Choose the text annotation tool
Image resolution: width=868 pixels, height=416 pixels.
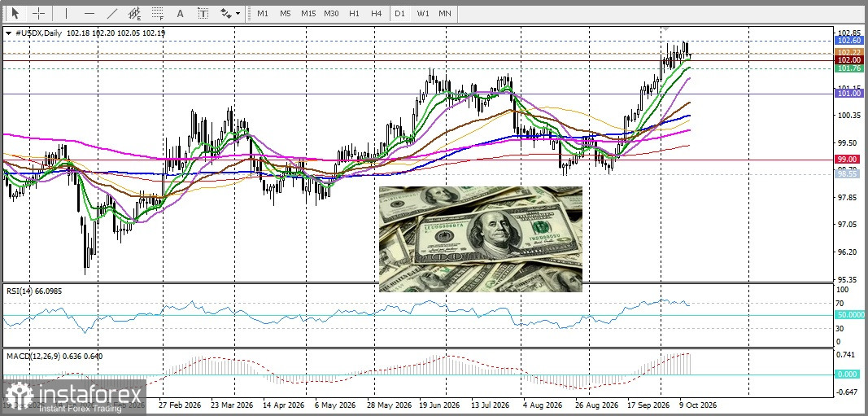point(180,13)
